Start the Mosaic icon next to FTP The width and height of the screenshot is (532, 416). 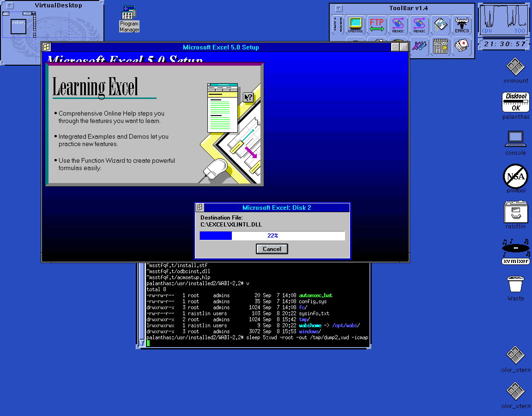tap(398, 25)
